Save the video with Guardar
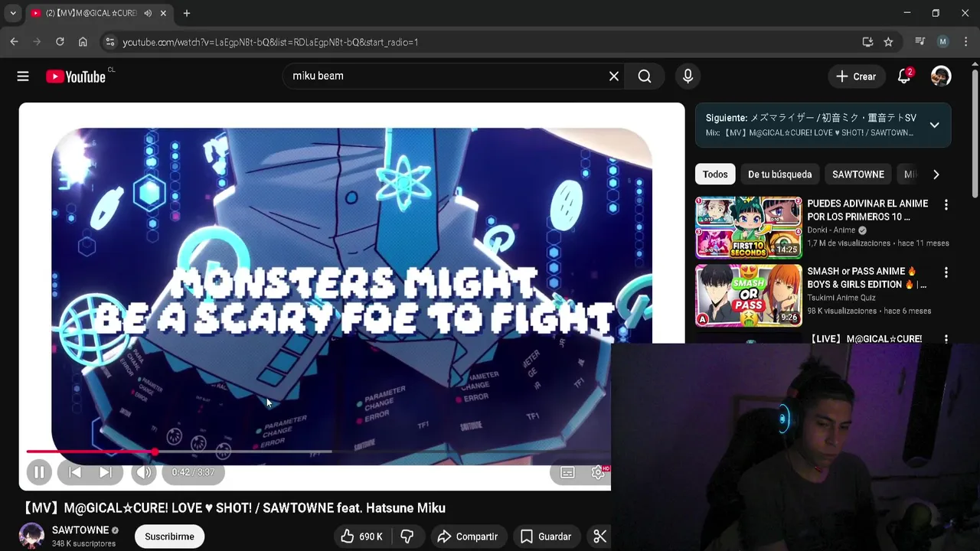This screenshot has height=551, width=980. 546,536
